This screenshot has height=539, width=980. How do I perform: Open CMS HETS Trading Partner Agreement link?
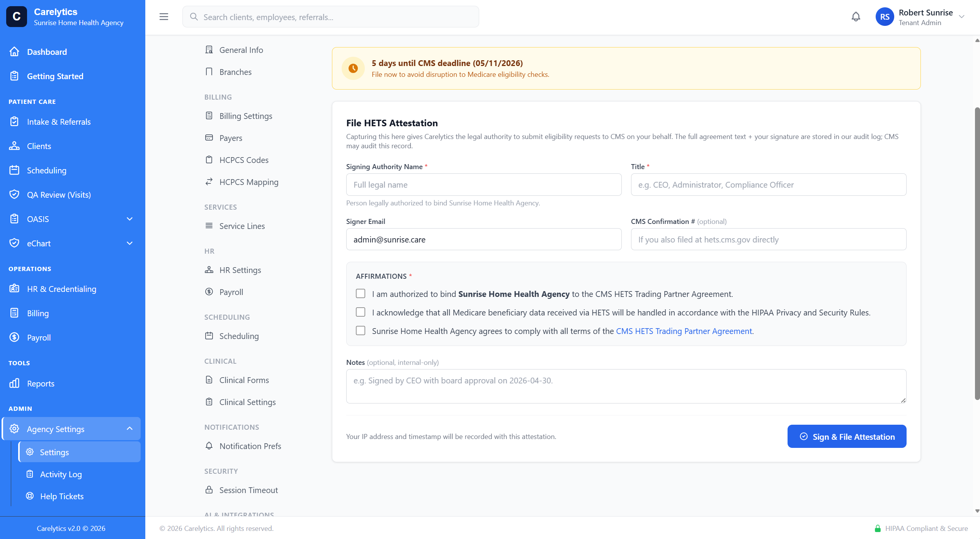(684, 331)
